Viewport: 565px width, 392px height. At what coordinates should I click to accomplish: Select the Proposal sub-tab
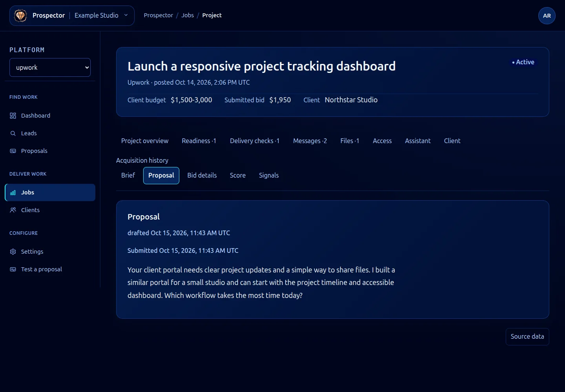click(x=161, y=176)
